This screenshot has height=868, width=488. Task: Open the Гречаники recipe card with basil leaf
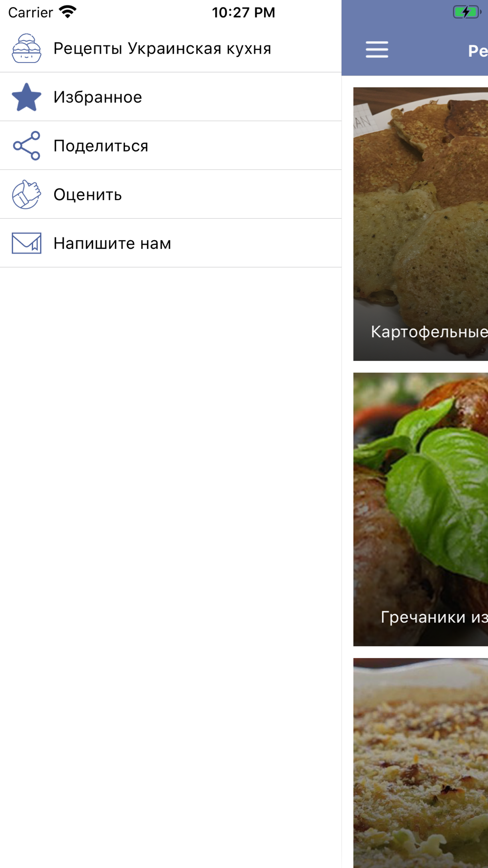click(421, 509)
